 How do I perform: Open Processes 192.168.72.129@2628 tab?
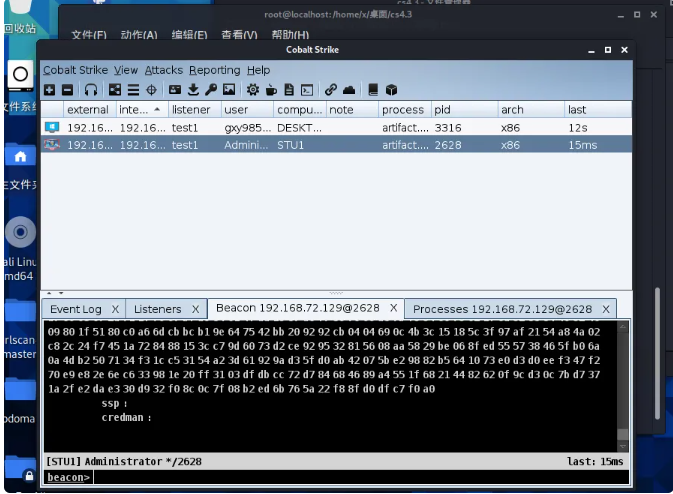(x=502, y=309)
